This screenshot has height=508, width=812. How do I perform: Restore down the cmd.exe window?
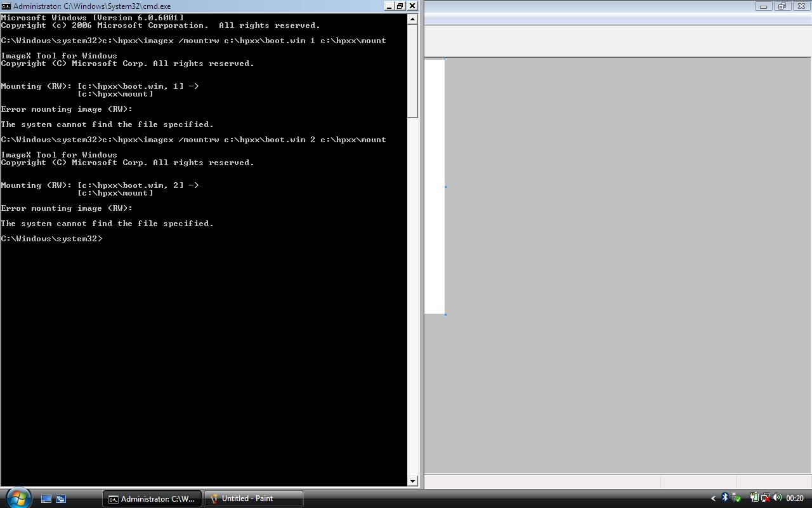pyautogui.click(x=400, y=6)
